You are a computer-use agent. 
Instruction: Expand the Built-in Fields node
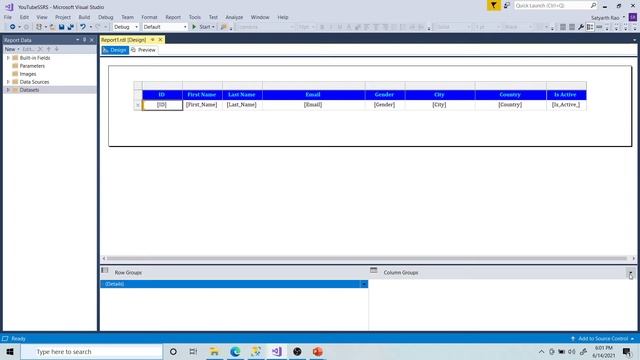tap(8, 58)
